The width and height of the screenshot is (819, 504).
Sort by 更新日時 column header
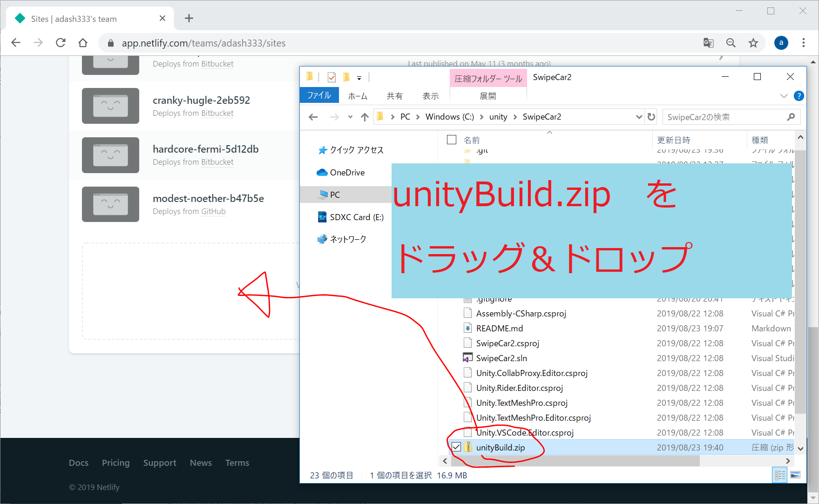pyautogui.click(x=673, y=140)
